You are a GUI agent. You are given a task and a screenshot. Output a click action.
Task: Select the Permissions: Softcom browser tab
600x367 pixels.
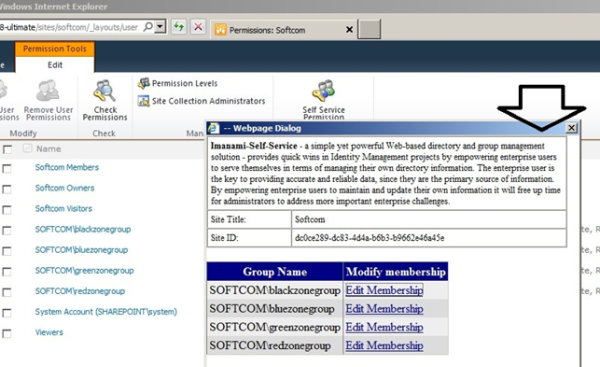[284, 29]
